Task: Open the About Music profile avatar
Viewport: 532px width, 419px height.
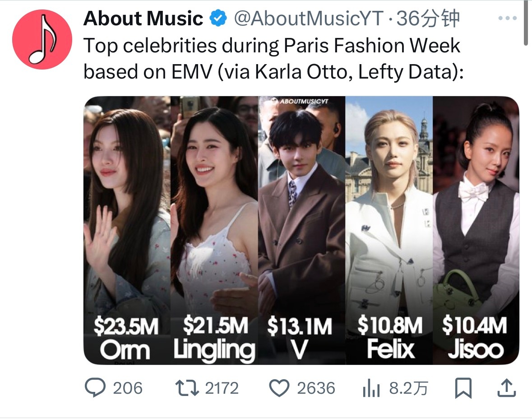Action: 42,39
